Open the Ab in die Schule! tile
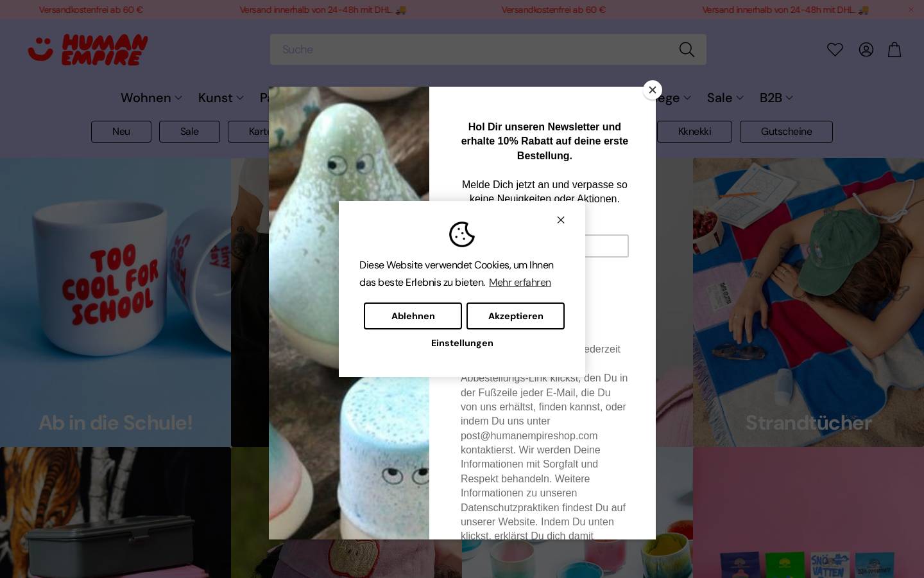924x578 pixels. pos(116,302)
